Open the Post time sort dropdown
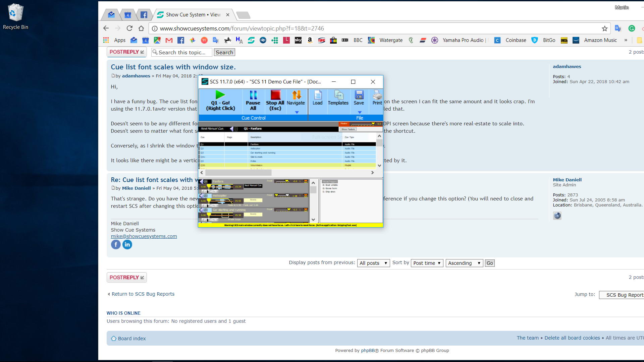The height and width of the screenshot is (362, 644). (427, 263)
